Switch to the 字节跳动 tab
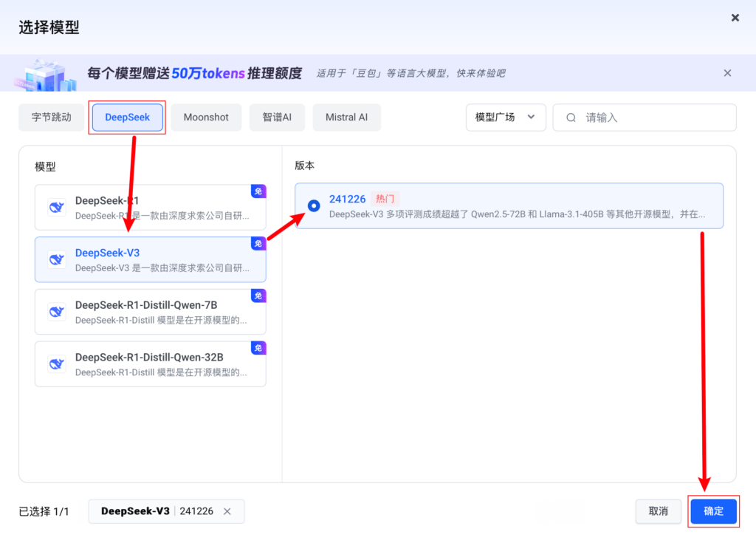 (x=52, y=117)
